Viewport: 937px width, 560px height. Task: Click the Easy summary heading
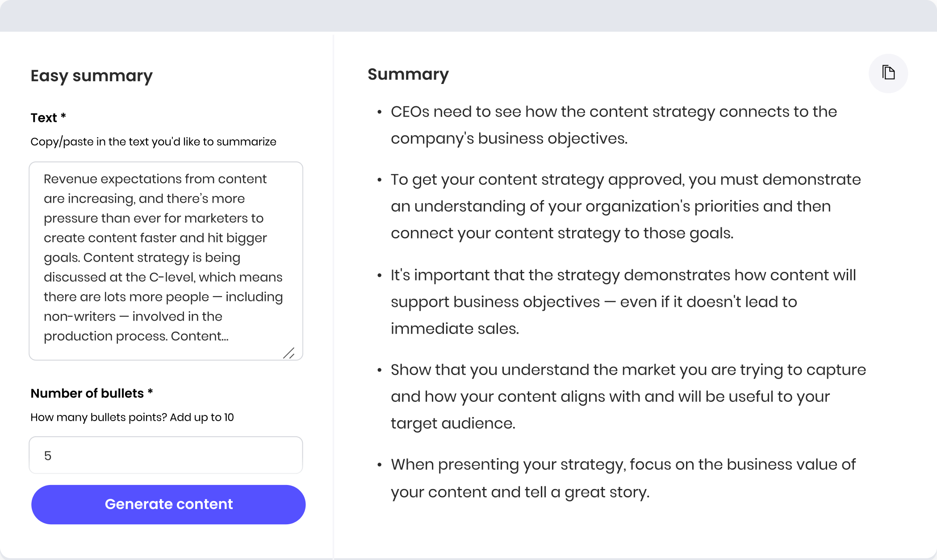pyautogui.click(x=91, y=75)
